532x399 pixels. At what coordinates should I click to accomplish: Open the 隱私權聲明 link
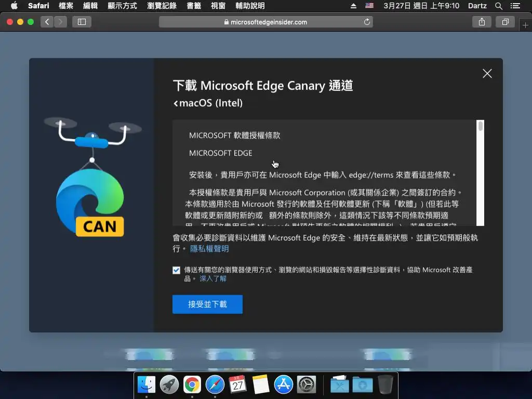click(x=209, y=249)
